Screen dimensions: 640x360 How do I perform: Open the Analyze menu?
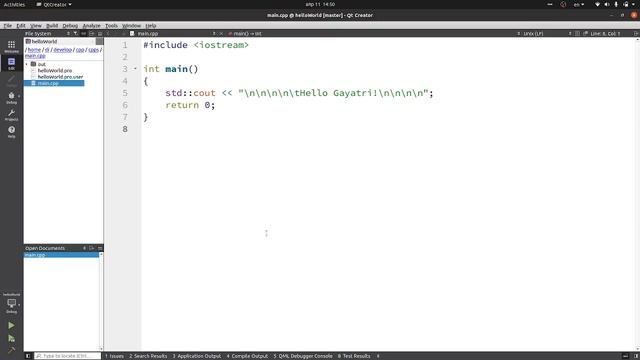click(91, 25)
